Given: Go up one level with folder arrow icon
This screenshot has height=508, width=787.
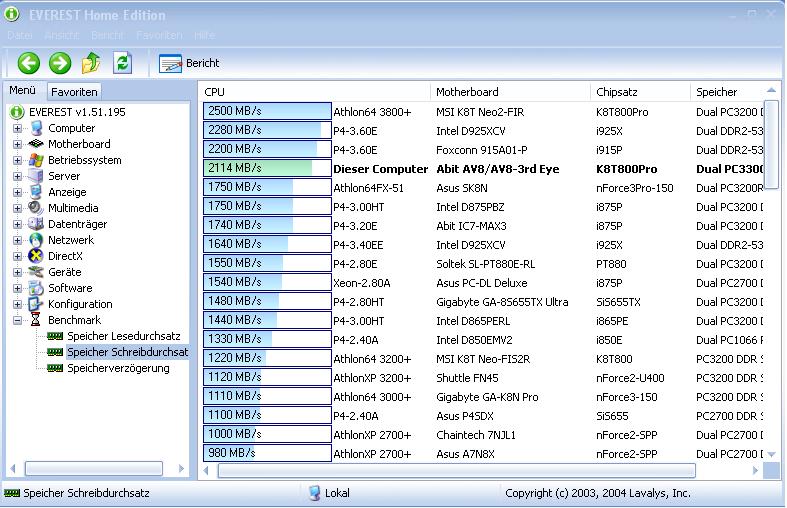Looking at the screenshot, I should coord(91,63).
